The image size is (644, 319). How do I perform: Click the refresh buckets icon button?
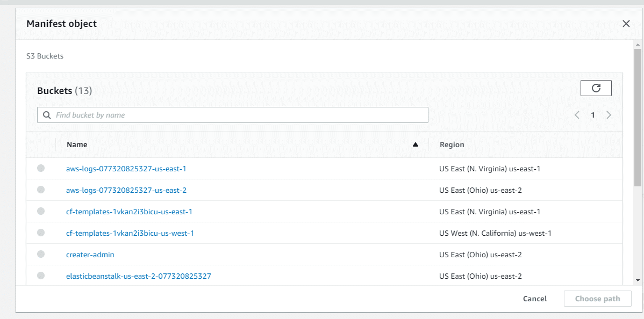(596, 88)
